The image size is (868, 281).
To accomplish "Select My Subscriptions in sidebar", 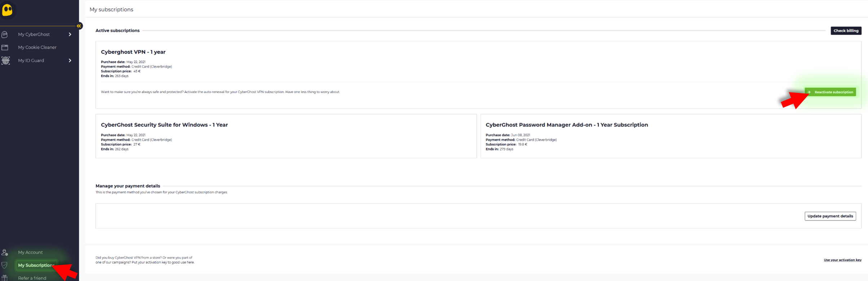I will tap(36, 265).
